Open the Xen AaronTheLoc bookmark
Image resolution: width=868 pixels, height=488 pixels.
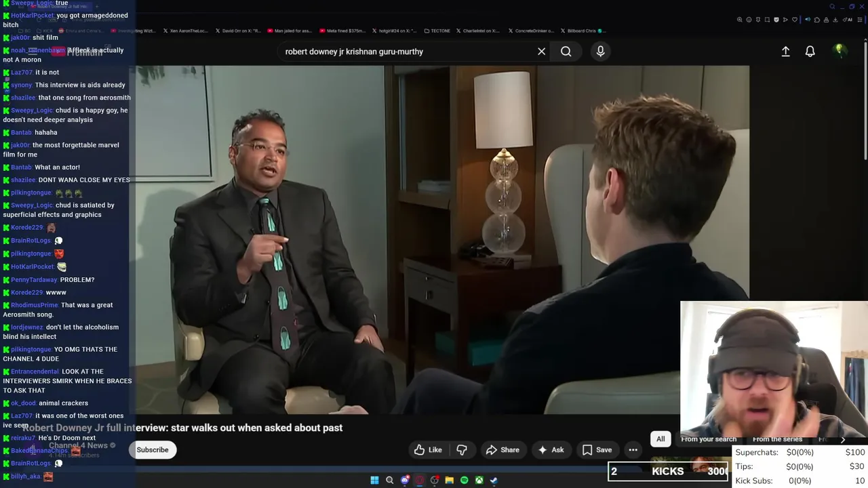pyautogui.click(x=185, y=30)
